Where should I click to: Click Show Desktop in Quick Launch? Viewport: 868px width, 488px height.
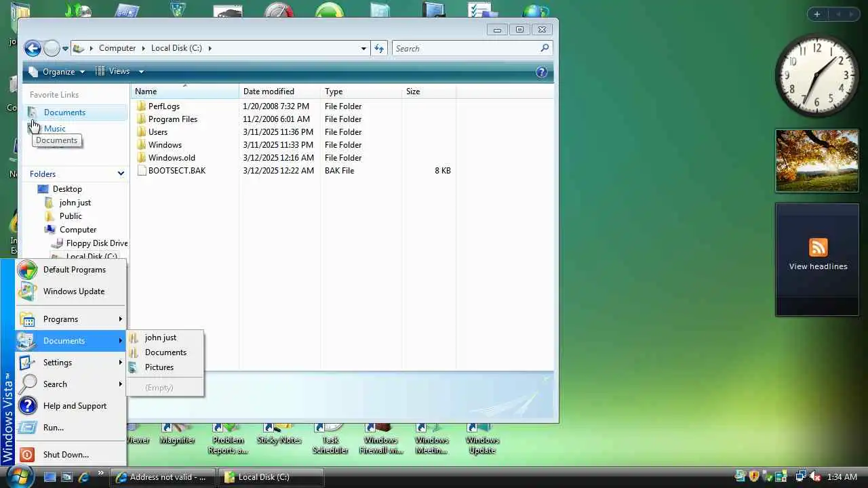click(x=50, y=477)
